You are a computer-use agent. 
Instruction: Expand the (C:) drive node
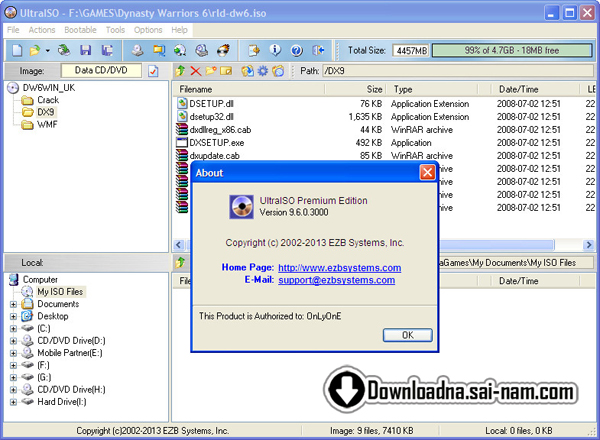click(x=13, y=329)
